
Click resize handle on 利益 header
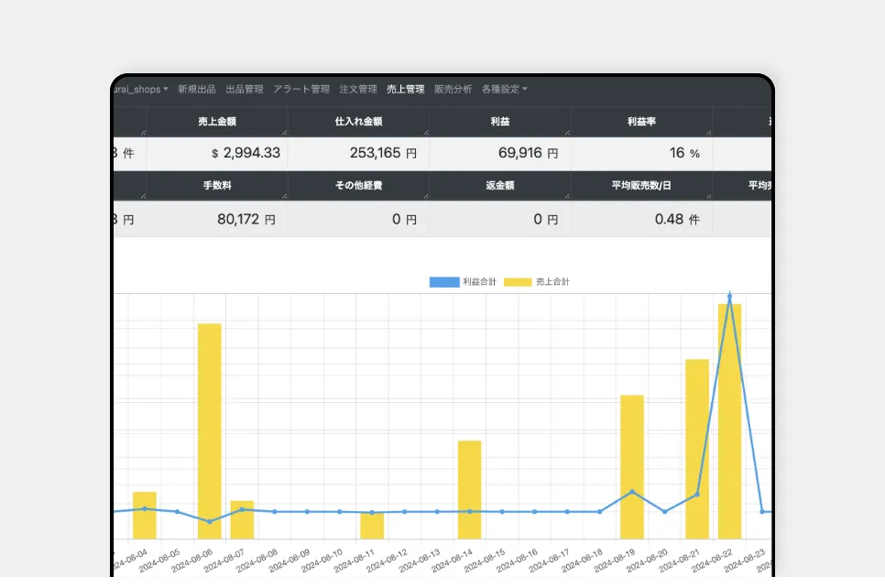tap(566, 133)
